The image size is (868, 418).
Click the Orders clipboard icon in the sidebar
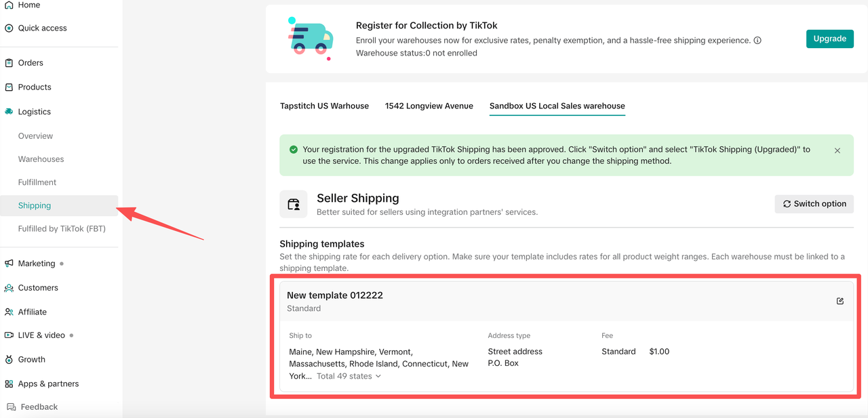[9, 63]
